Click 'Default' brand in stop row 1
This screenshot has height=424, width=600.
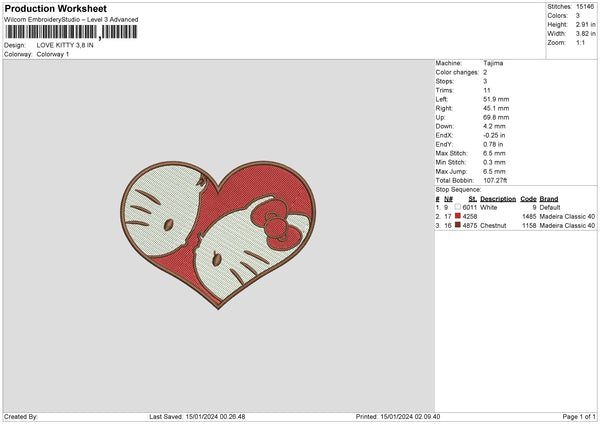point(550,207)
